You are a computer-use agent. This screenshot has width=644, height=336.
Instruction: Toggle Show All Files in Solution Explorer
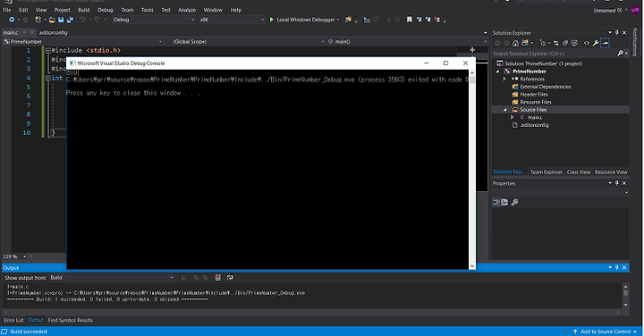(x=574, y=43)
